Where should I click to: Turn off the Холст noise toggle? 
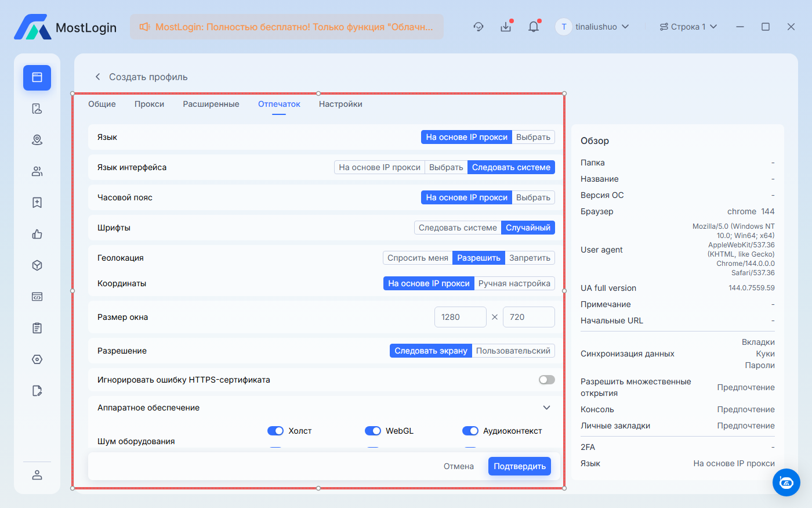point(275,431)
